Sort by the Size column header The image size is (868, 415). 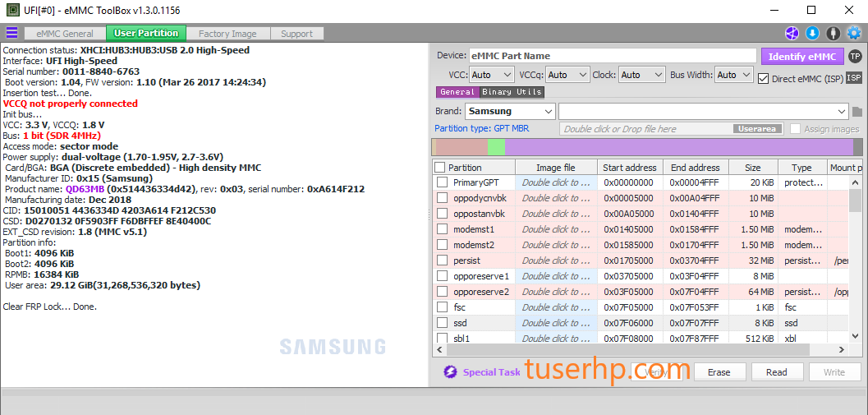pyautogui.click(x=753, y=168)
